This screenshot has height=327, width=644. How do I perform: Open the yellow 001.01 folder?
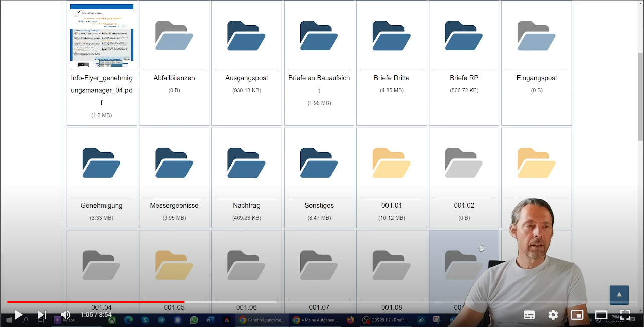pos(392,163)
